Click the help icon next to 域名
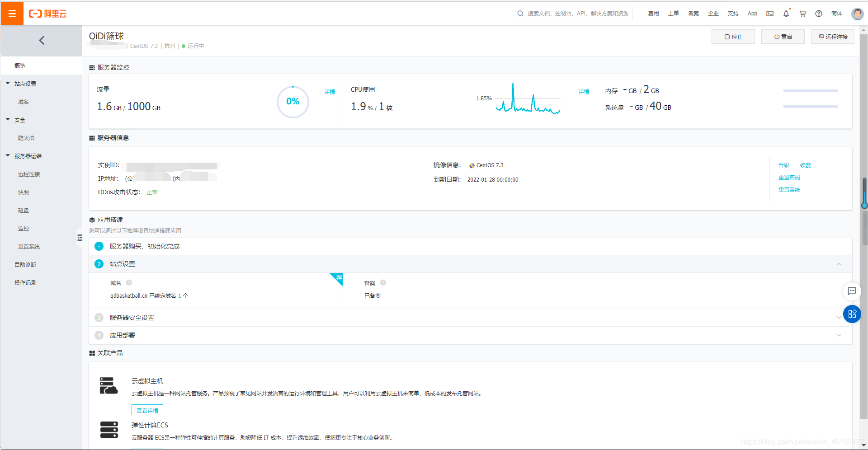The image size is (868, 450). 129,283
